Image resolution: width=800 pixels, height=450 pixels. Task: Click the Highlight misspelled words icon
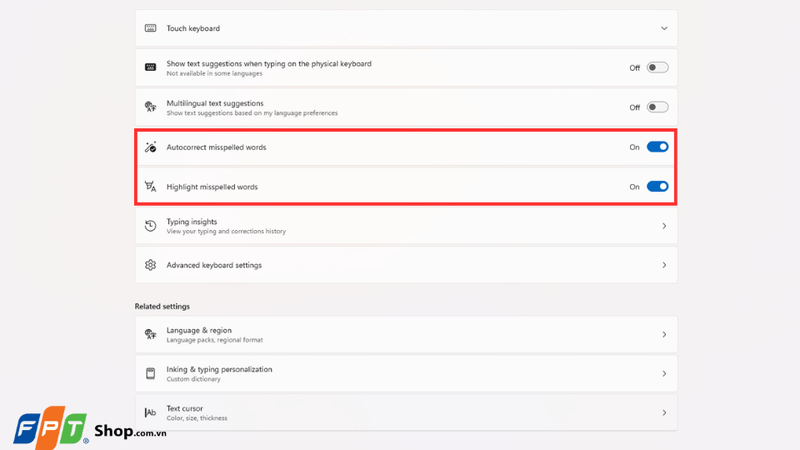[x=151, y=187]
